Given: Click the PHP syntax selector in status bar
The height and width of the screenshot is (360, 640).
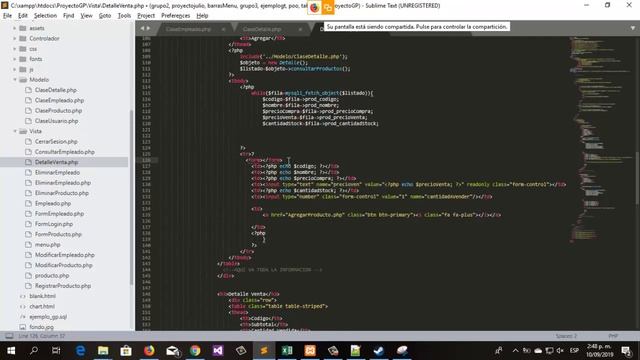Looking at the screenshot, I should (613, 336).
